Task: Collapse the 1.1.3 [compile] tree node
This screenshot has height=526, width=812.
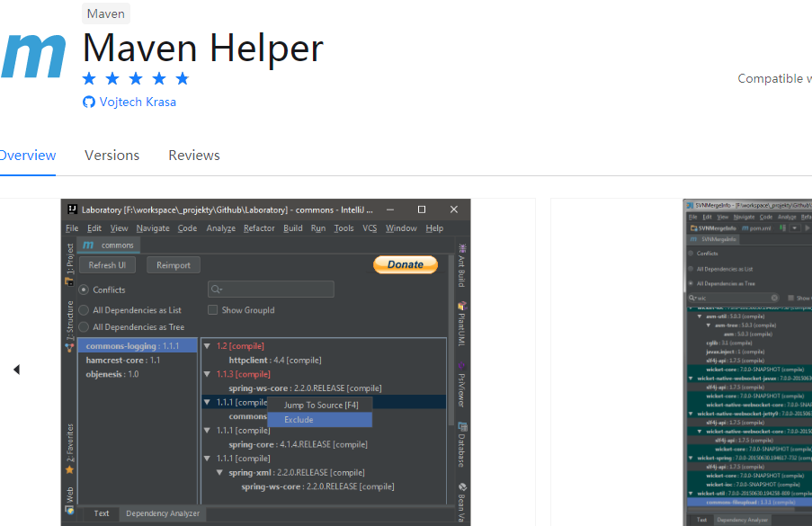Action: tap(207, 374)
